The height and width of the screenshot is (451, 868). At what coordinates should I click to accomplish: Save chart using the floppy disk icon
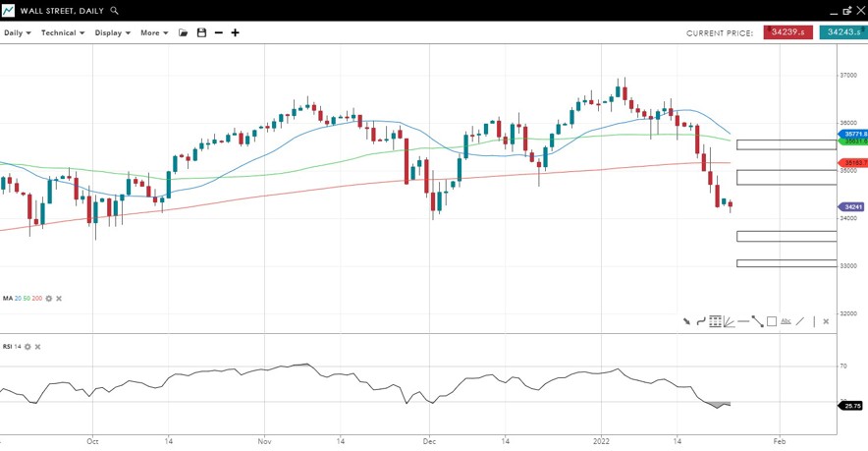click(201, 32)
